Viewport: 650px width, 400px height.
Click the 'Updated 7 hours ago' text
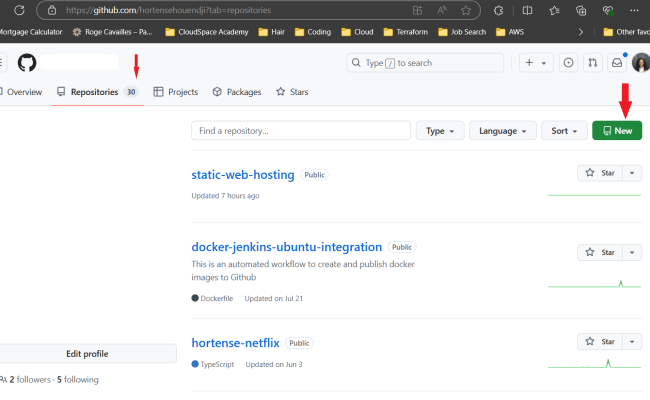click(x=225, y=196)
